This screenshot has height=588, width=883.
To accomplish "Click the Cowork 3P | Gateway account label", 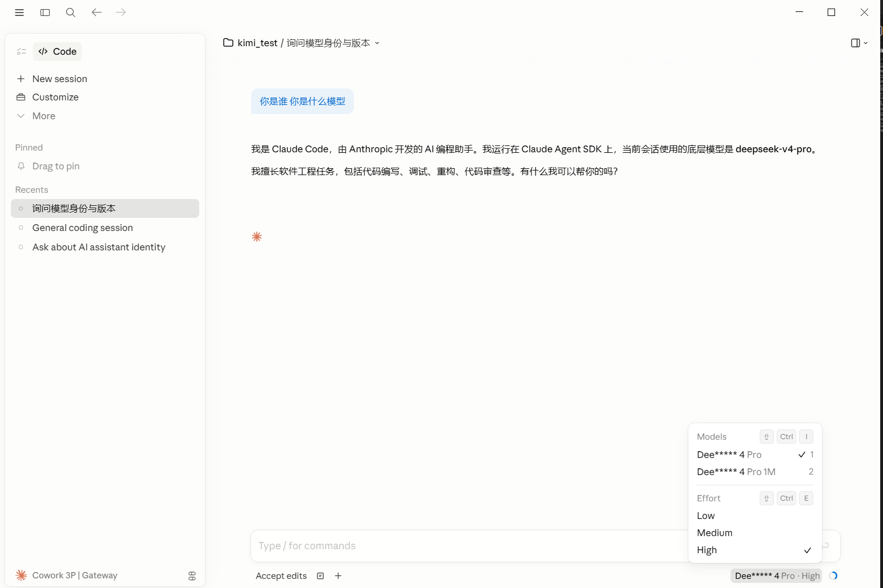I will [x=75, y=575].
